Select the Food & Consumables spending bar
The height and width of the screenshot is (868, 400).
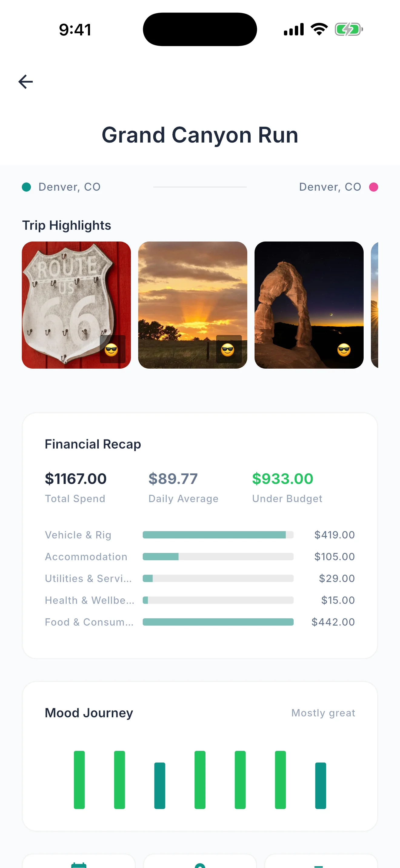(218, 622)
